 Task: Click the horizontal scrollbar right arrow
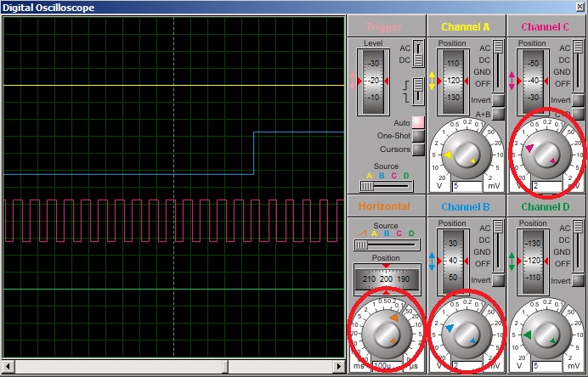339,366
